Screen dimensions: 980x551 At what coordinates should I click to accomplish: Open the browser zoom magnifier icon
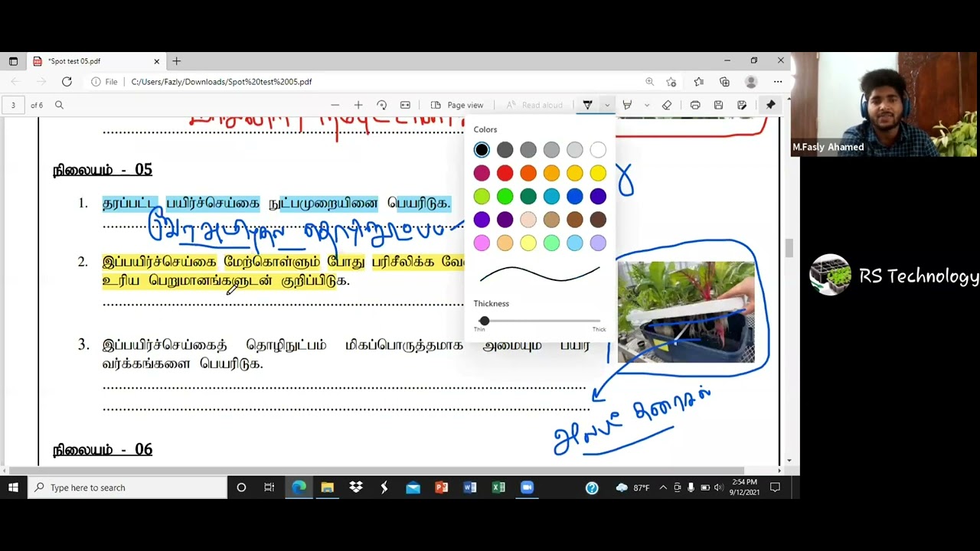tap(649, 82)
